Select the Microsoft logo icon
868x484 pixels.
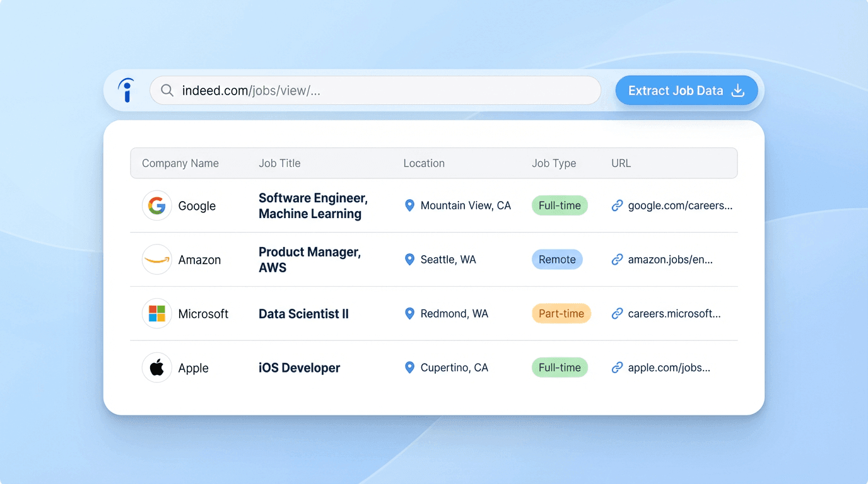coord(156,313)
